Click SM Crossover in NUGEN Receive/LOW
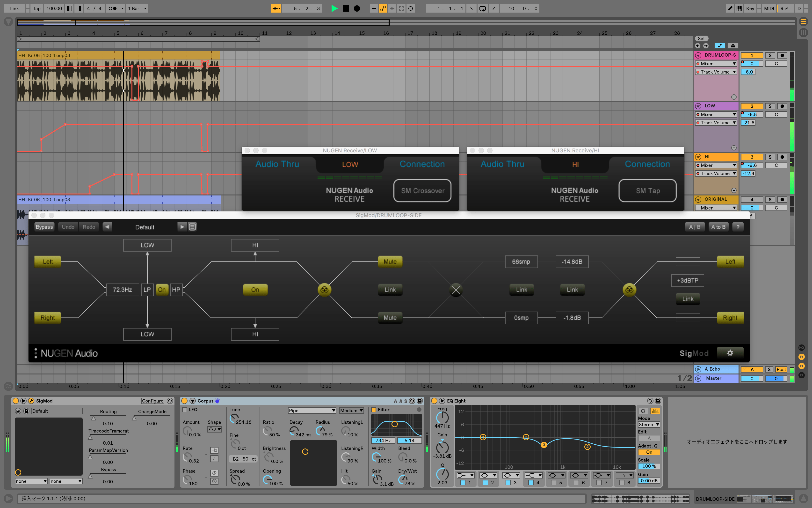 (x=422, y=191)
